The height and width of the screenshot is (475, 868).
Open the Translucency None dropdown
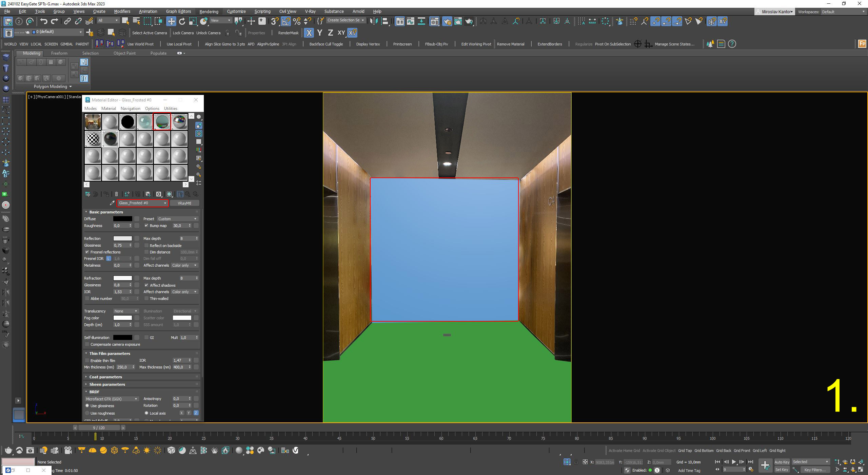coord(126,311)
